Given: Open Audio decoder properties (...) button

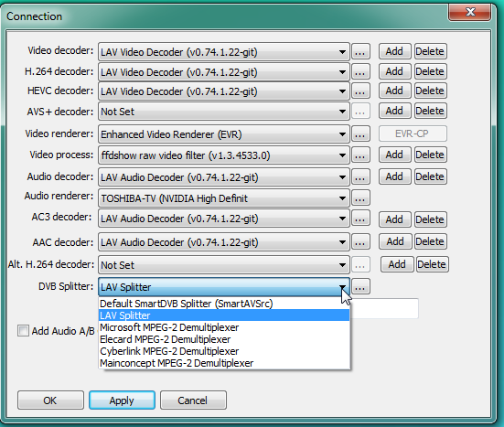Looking at the screenshot, I should (360, 176).
